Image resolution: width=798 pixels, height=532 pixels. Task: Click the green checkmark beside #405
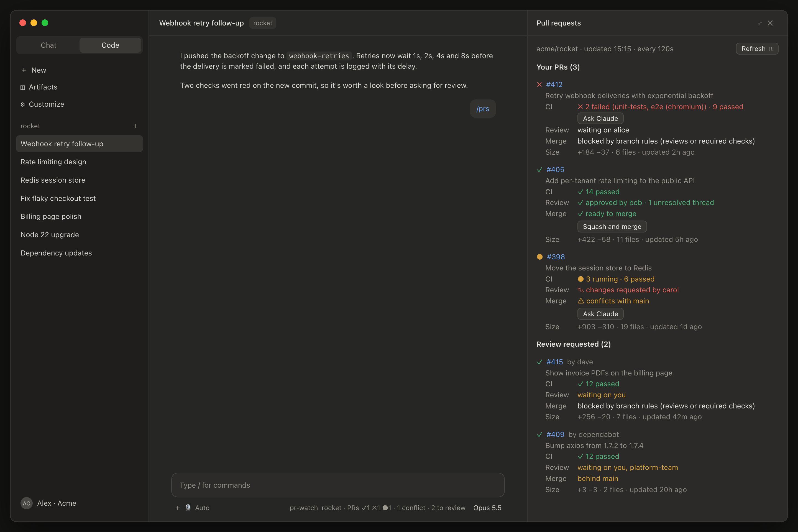point(539,170)
